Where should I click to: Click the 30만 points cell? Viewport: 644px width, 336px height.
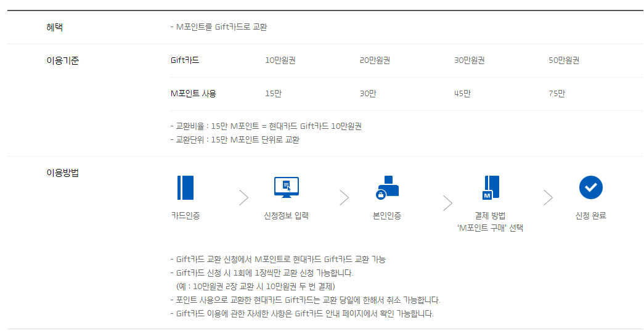pos(368,94)
